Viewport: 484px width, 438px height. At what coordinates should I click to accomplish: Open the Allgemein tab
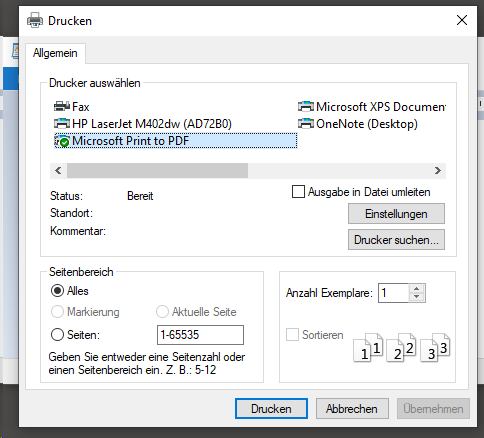(55, 53)
